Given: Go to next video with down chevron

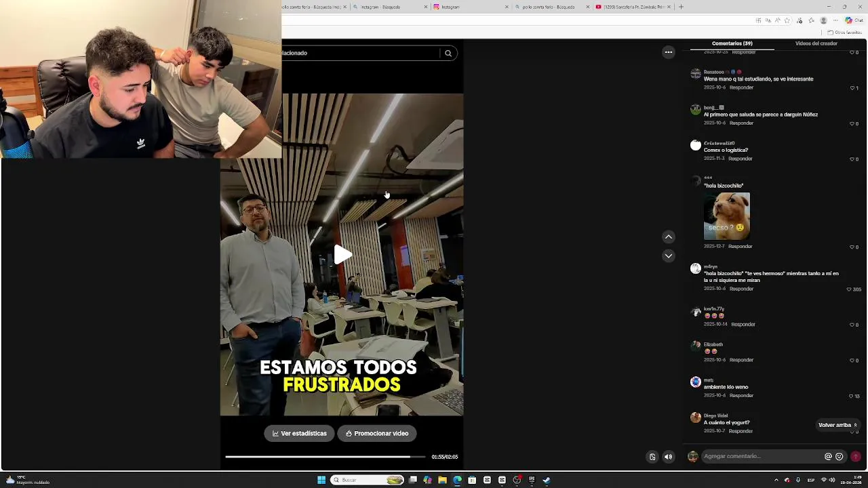Looking at the screenshot, I should pyautogui.click(x=669, y=256).
